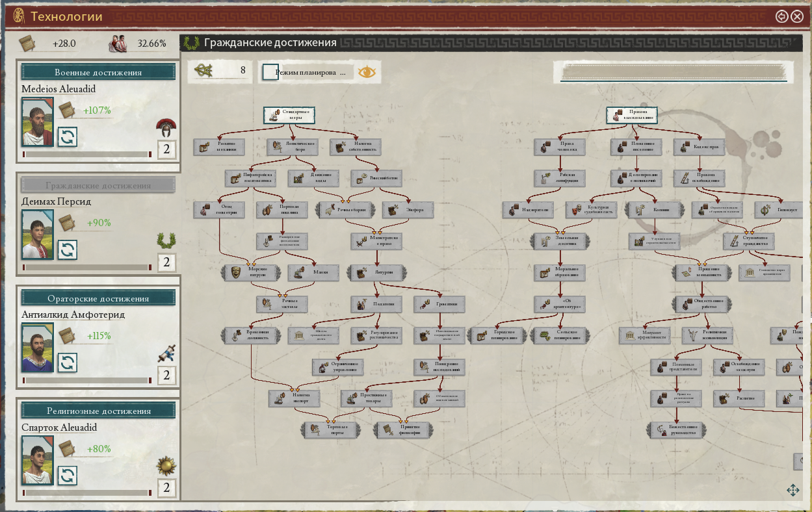Click the citizens icon next to 32.66%

pos(117,44)
